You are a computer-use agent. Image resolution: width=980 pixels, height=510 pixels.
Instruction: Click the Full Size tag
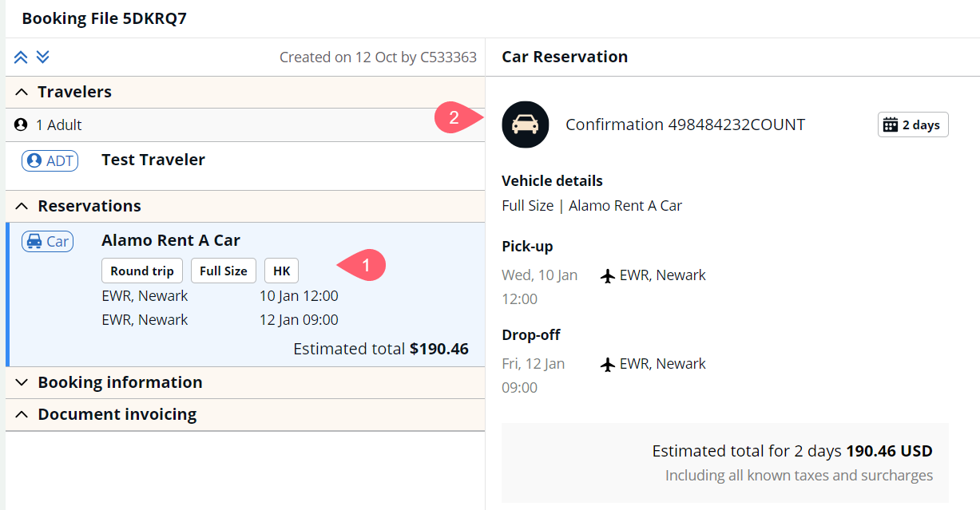[224, 271]
